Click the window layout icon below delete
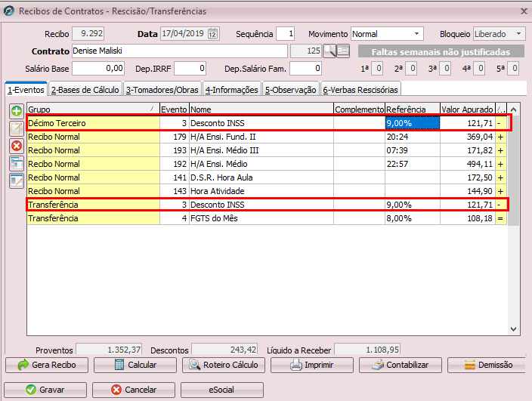Viewport: 532px width, 401px height. point(17,163)
